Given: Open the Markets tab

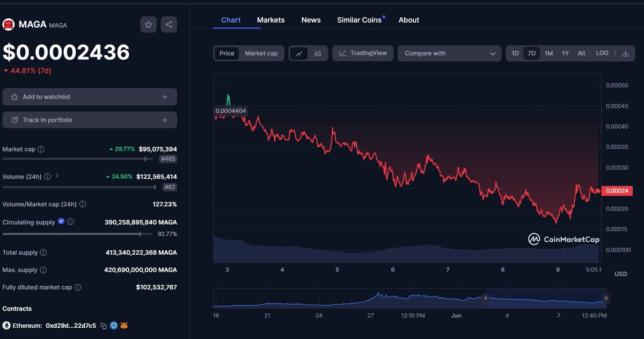Looking at the screenshot, I should (x=271, y=20).
